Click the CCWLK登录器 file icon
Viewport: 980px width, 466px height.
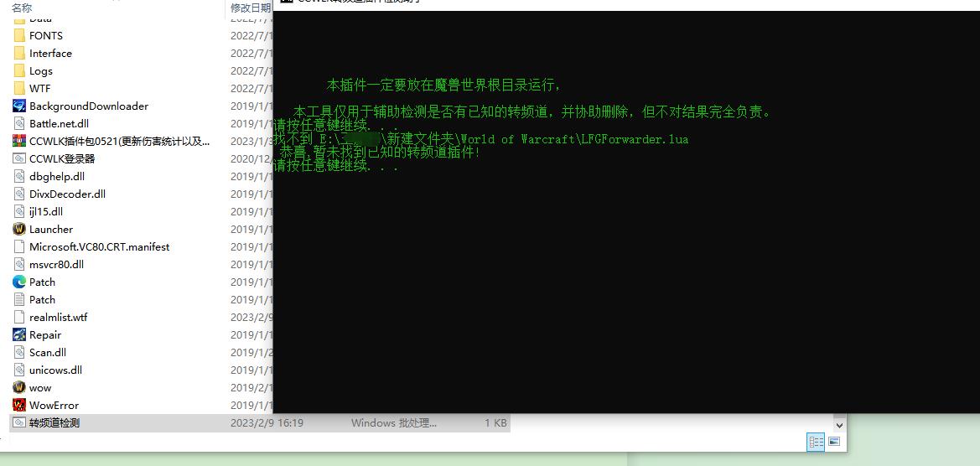(19, 158)
